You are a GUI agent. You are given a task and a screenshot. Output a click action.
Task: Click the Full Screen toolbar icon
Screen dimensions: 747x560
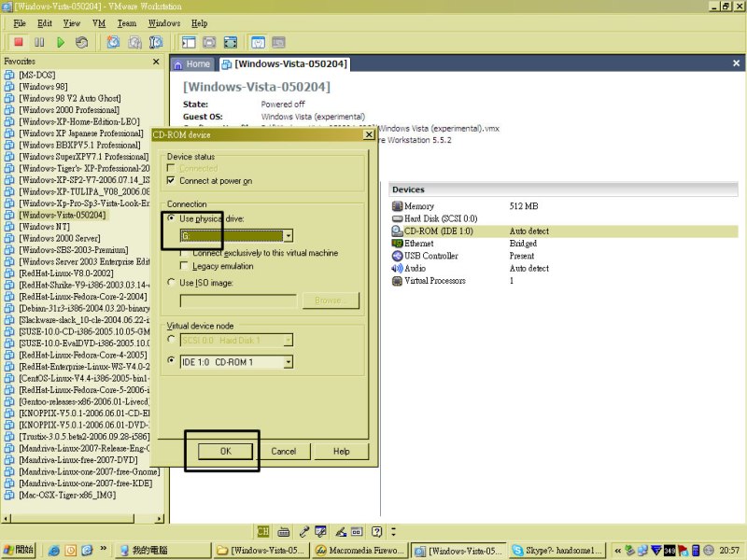[x=231, y=42]
